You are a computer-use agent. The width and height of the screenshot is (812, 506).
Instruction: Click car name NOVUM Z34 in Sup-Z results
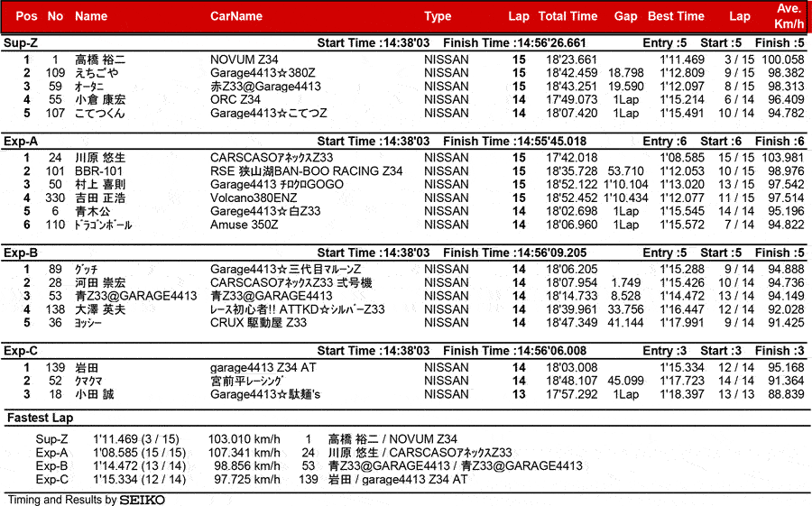click(244, 60)
